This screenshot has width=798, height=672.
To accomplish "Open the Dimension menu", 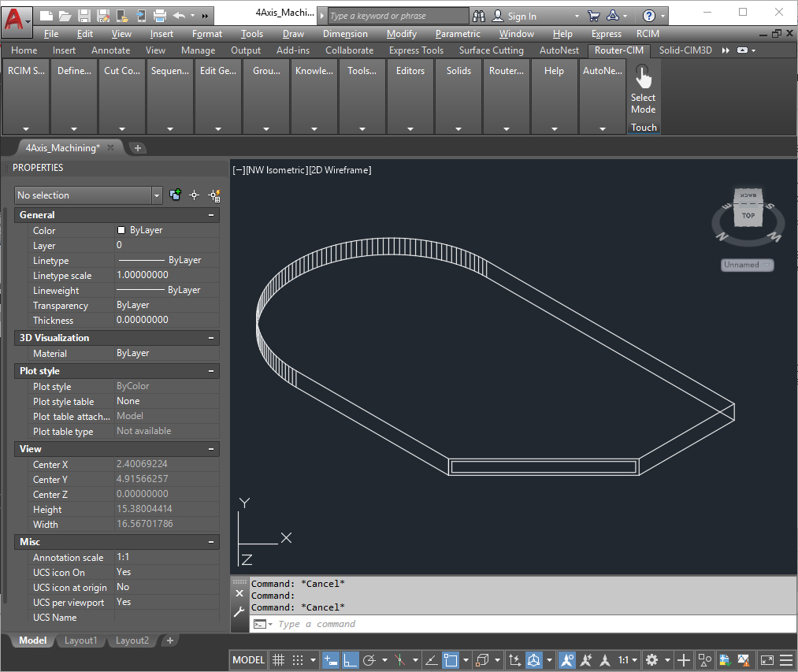I will point(345,34).
